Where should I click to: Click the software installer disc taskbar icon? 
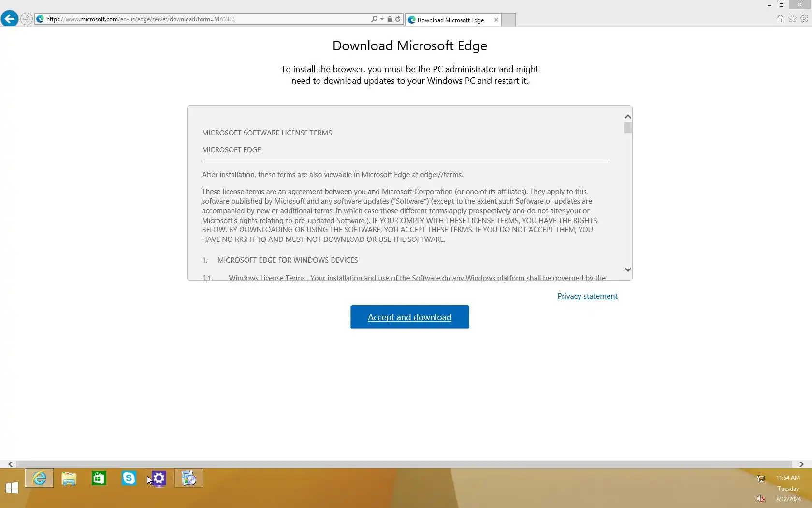pyautogui.click(x=189, y=478)
